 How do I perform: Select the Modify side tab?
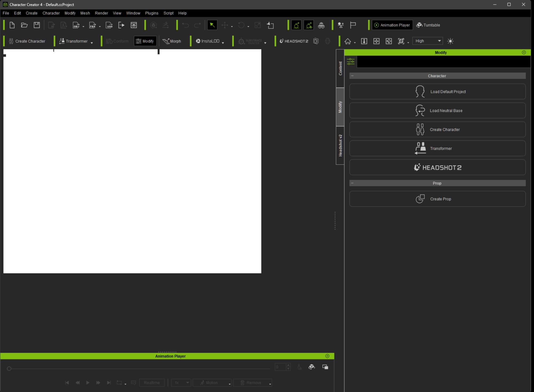pyautogui.click(x=340, y=107)
